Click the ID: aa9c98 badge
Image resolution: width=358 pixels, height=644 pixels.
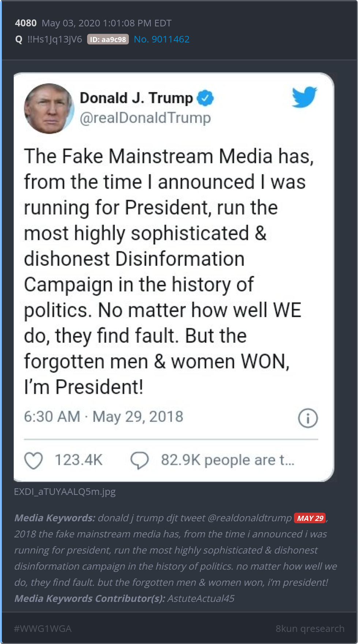pos(108,40)
